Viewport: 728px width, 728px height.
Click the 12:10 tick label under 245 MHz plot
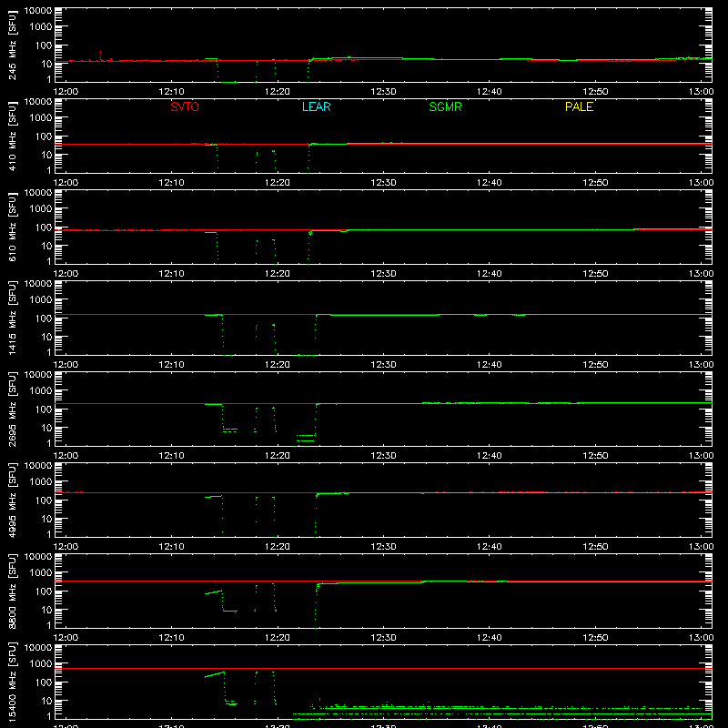[x=171, y=92]
